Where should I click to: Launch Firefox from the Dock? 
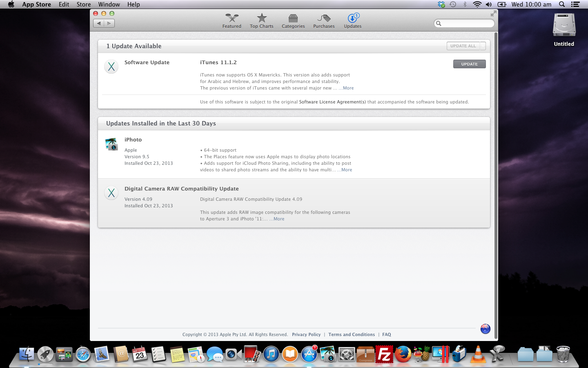coord(403,354)
